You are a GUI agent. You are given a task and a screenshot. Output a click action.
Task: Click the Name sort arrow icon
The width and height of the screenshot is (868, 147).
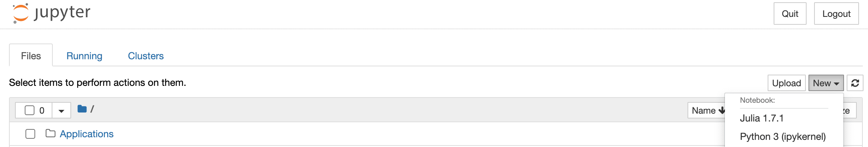point(722,110)
